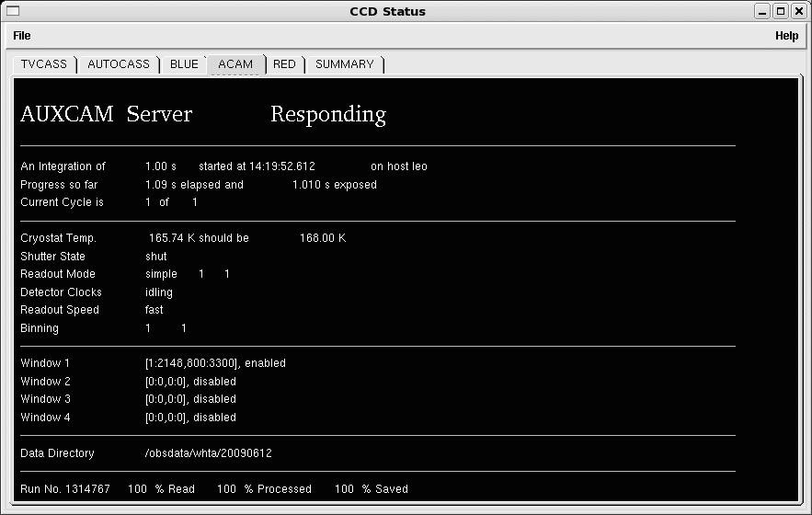The height and width of the screenshot is (515, 812).
Task: Click the Run No. 1314767 text
Action: pos(65,489)
